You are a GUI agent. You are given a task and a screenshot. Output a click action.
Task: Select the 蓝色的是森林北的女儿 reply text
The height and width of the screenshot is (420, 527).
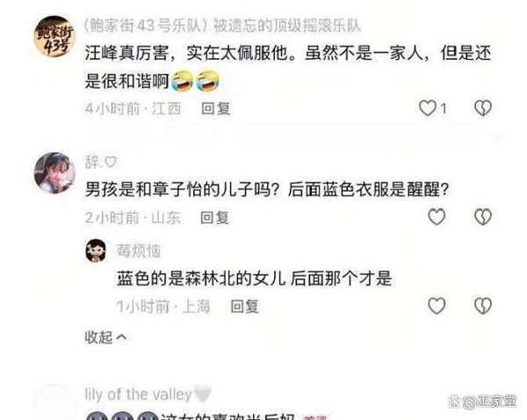(254, 279)
